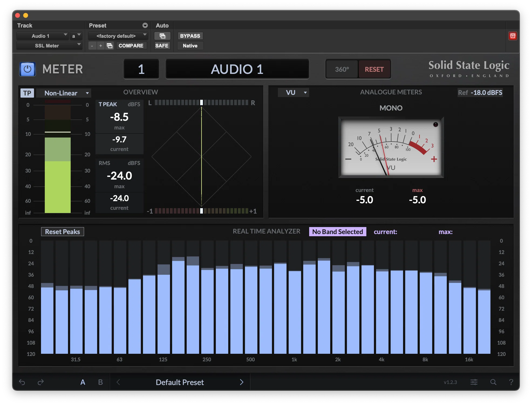Toggle the METER plugin power button

point(27,69)
